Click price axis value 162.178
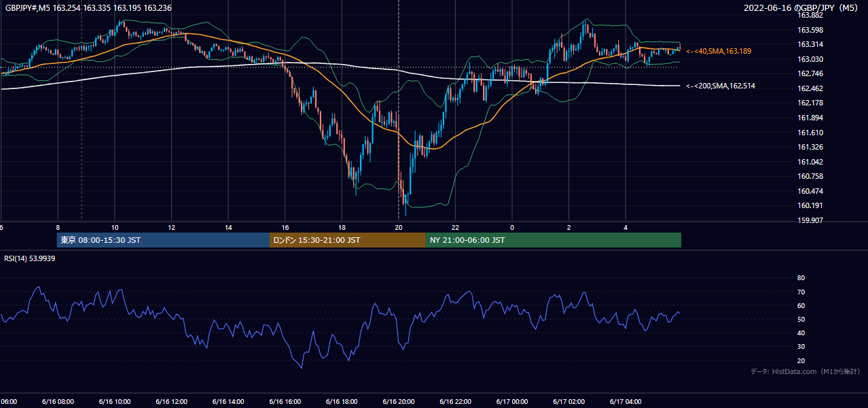 tap(810, 103)
